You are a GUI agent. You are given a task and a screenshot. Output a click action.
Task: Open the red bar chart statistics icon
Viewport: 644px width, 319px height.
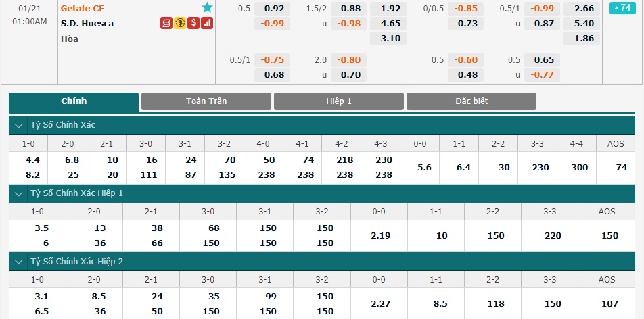(x=207, y=24)
